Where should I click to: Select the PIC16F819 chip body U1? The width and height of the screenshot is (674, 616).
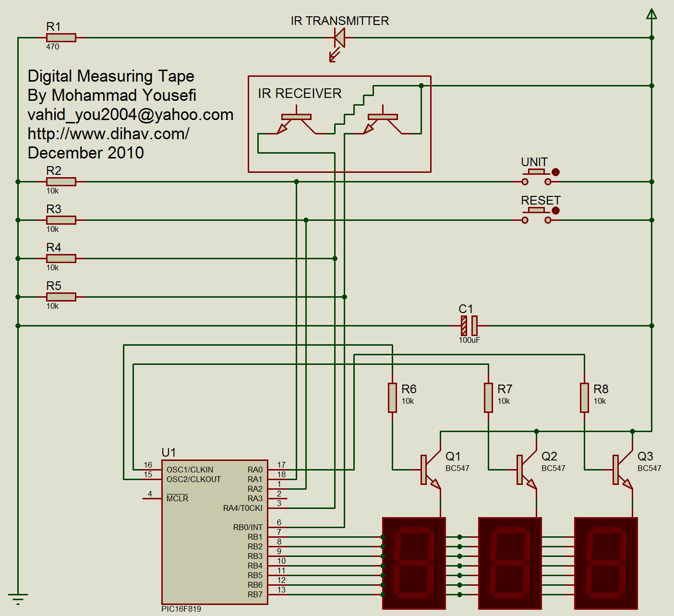pyautogui.click(x=215, y=532)
